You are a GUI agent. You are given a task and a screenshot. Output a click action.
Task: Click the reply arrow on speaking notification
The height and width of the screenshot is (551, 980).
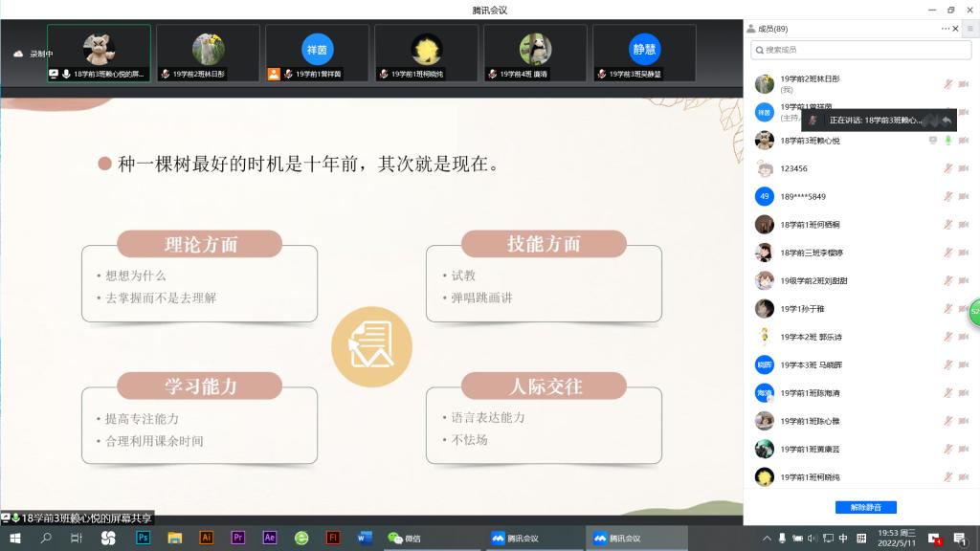pyautogui.click(x=946, y=121)
